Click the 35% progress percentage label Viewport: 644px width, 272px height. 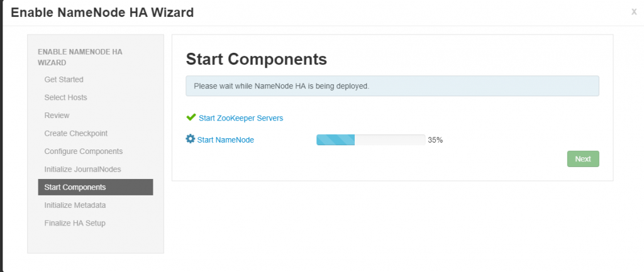tap(435, 140)
